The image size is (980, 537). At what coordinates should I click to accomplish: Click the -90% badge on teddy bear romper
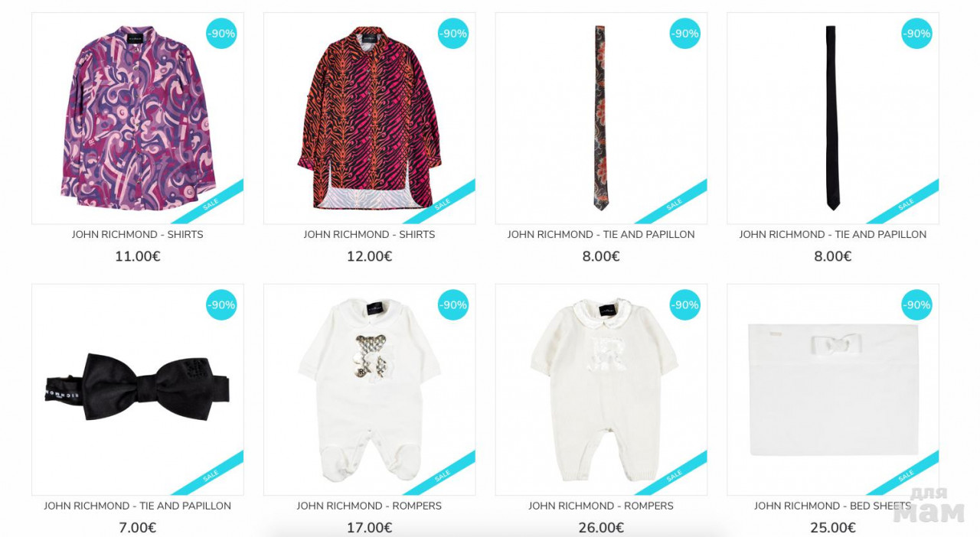[x=453, y=305]
